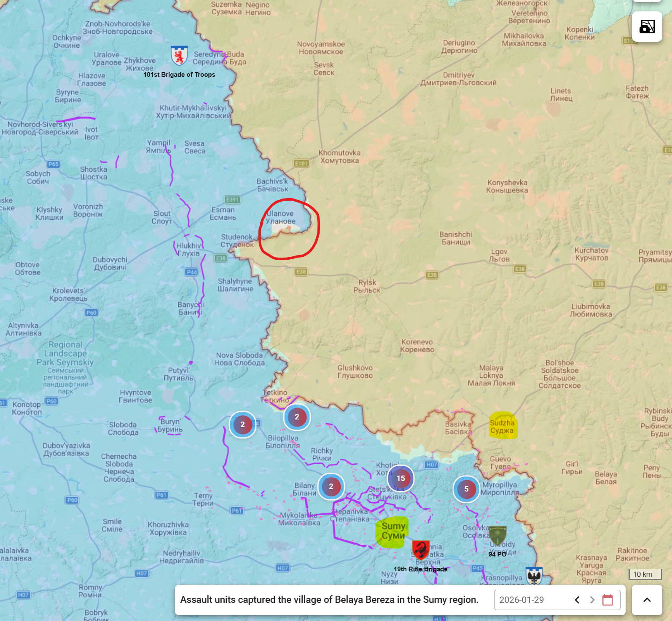Click the '101st Brigade of Troops' label
672x621 pixels.
click(179, 75)
